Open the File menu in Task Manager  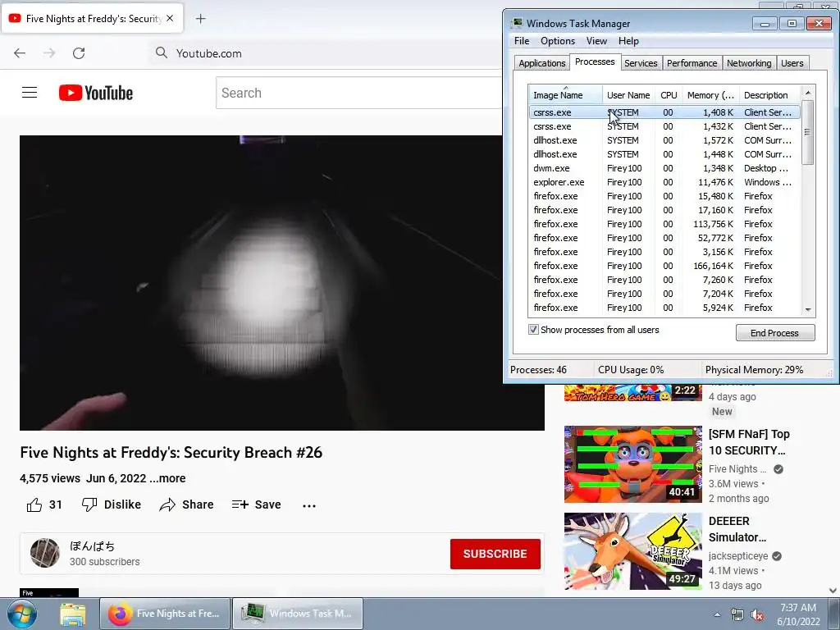click(x=522, y=41)
